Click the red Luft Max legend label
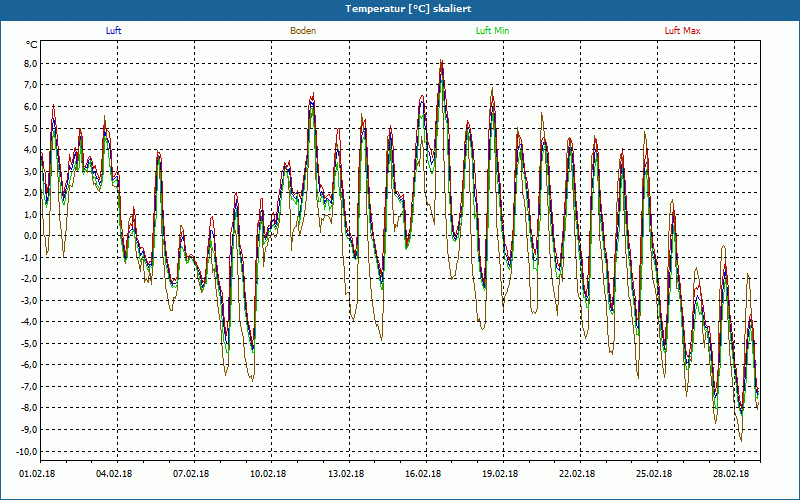This screenshot has height=500, width=800. pyautogui.click(x=682, y=31)
